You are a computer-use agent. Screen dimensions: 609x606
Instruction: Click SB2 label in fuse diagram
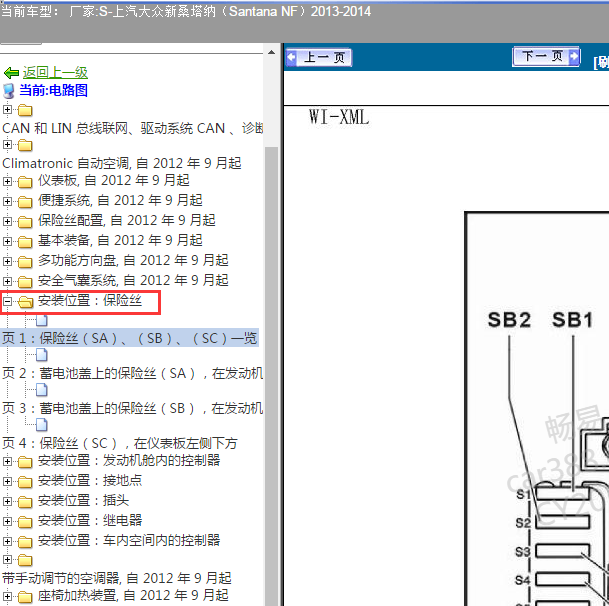coord(509,320)
